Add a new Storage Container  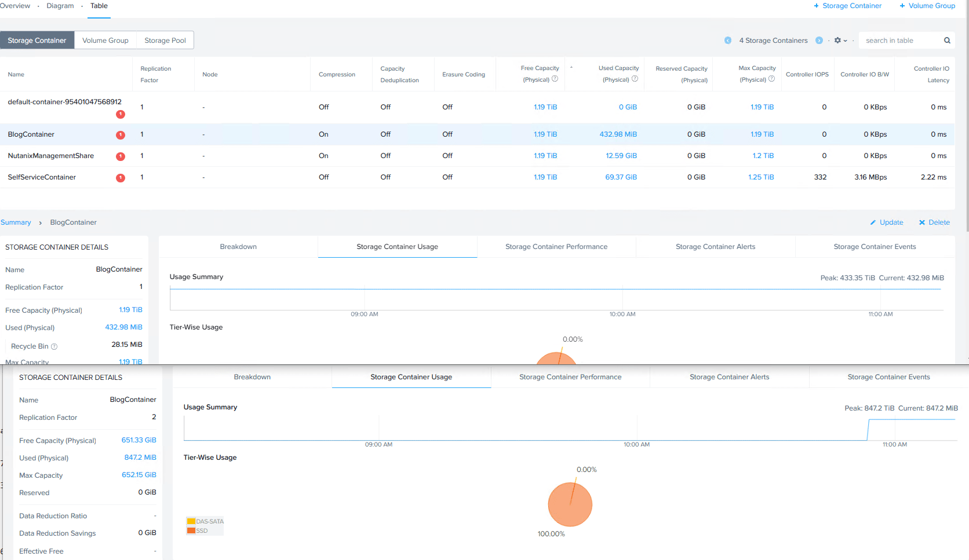(847, 6)
